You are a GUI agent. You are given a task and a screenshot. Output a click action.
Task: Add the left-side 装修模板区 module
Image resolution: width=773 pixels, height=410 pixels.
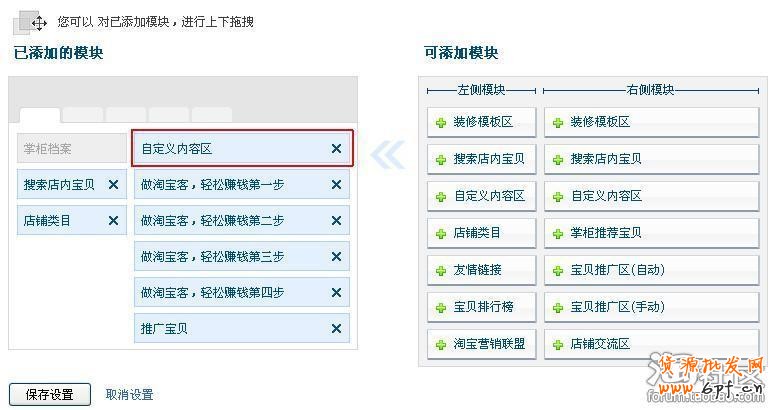click(x=482, y=122)
